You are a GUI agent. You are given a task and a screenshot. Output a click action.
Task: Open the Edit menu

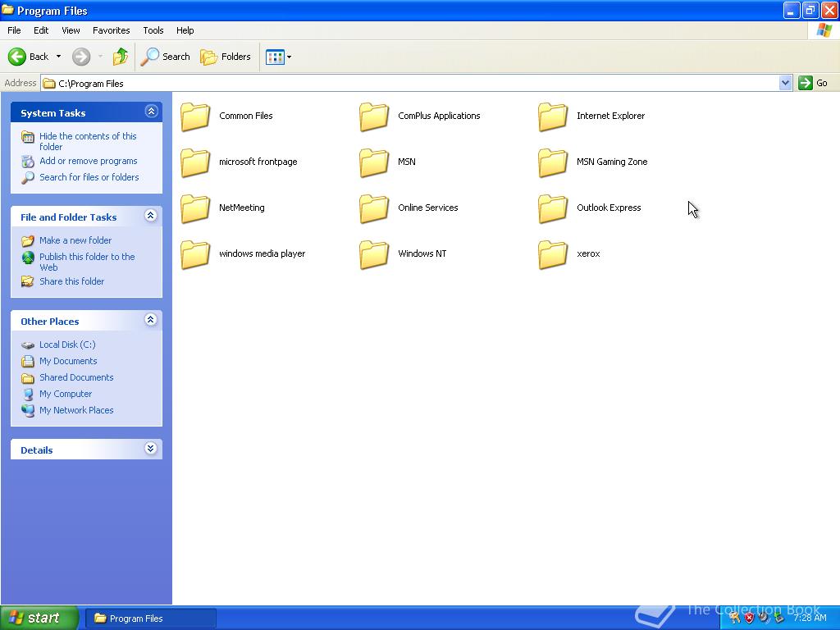[41, 30]
